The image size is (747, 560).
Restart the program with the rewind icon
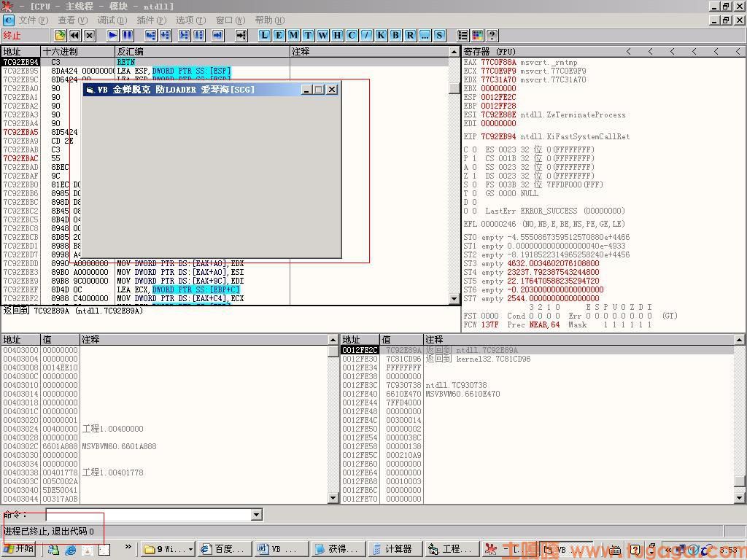[75, 35]
